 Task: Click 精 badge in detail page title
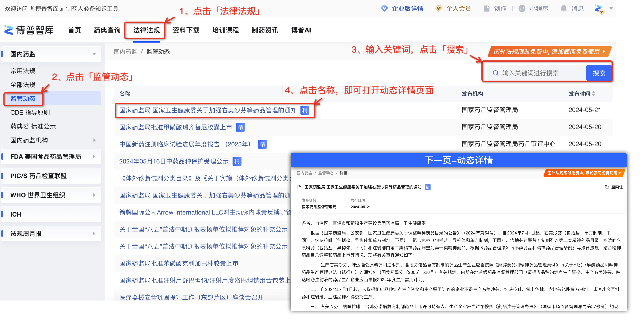point(427,187)
